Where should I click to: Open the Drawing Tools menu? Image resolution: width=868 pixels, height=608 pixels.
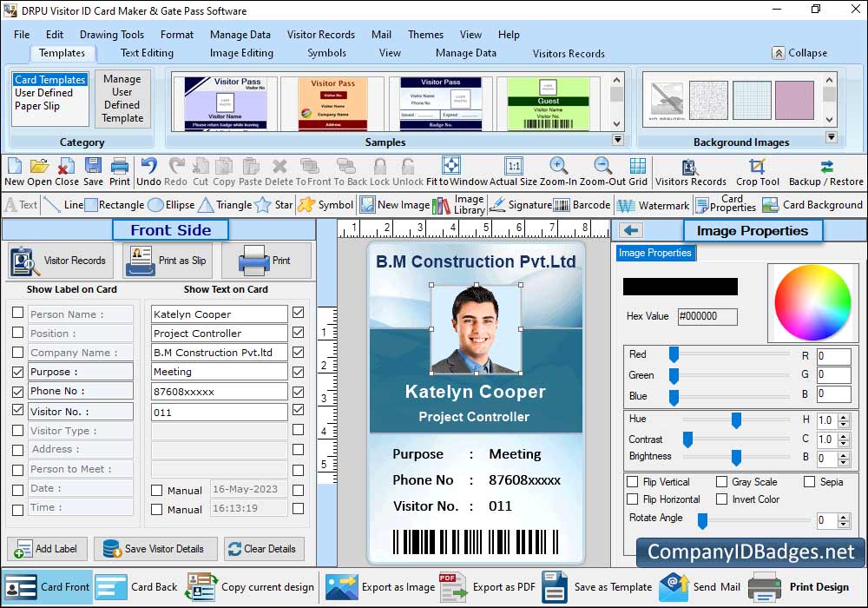(112, 35)
